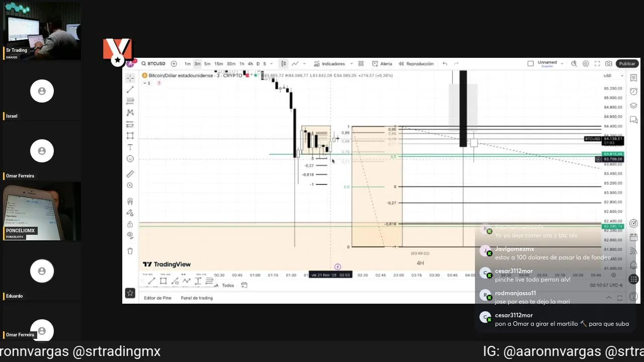
Task: Select the ruler measure tool
Action: click(x=130, y=174)
